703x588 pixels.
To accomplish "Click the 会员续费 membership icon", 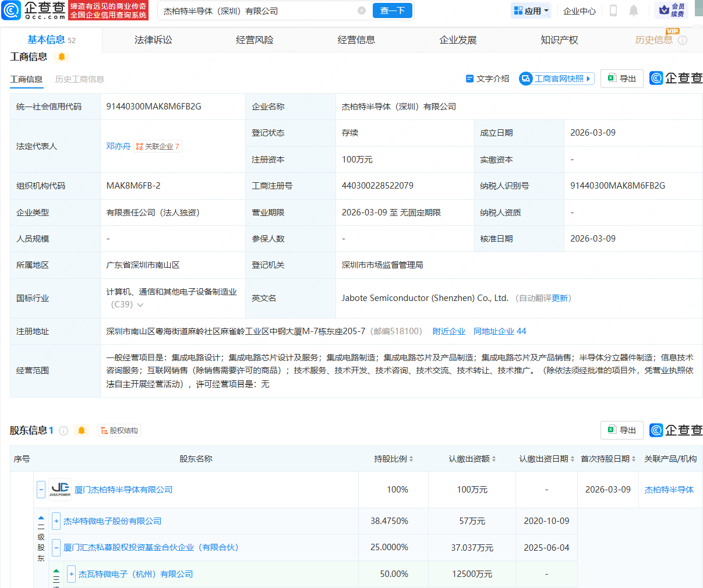I will [672, 10].
